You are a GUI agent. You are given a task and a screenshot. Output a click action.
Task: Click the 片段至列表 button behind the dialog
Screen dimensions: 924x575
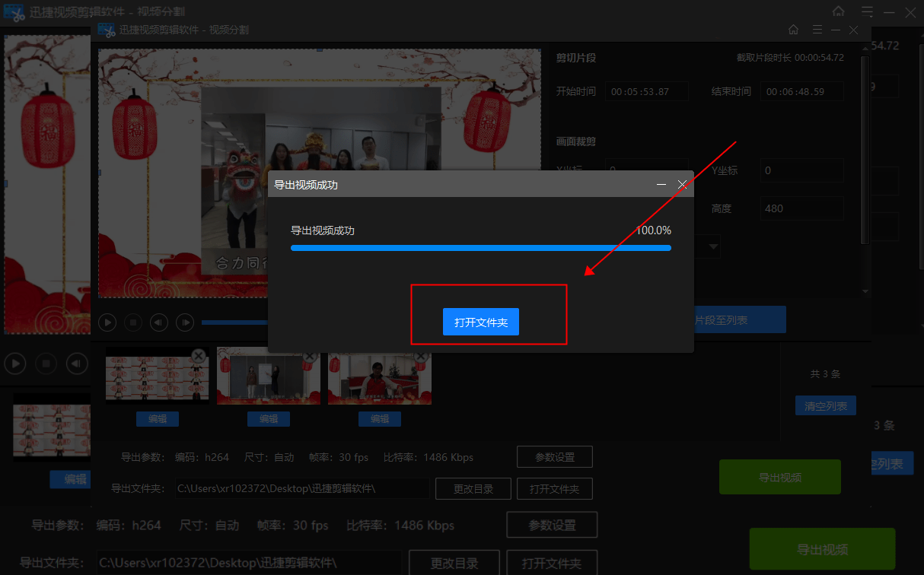click(x=738, y=320)
